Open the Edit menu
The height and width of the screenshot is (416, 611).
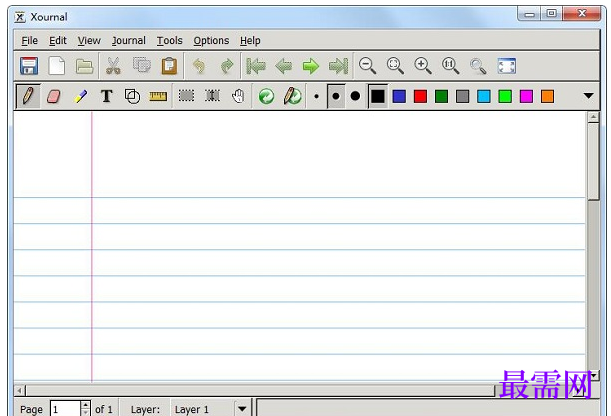pyautogui.click(x=58, y=41)
